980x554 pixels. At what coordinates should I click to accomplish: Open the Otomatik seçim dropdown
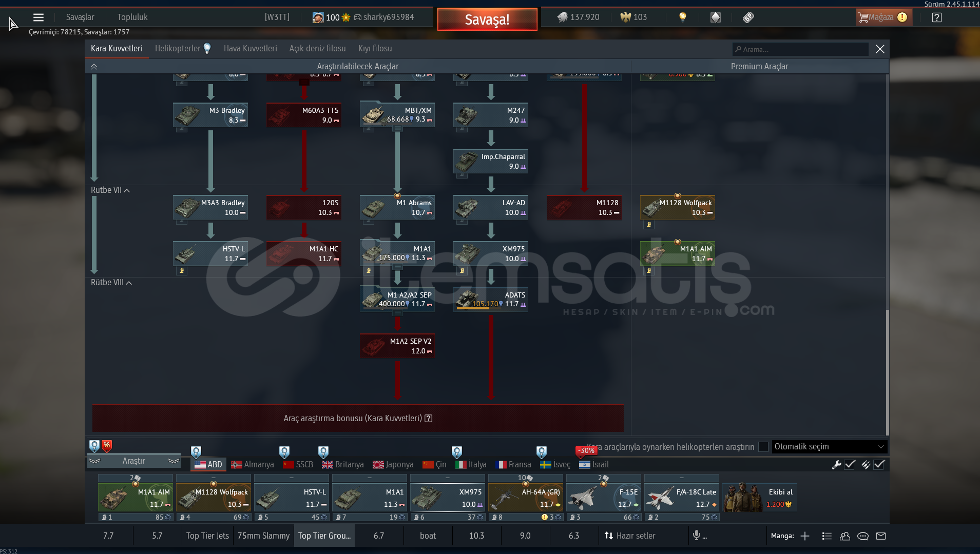(x=829, y=447)
